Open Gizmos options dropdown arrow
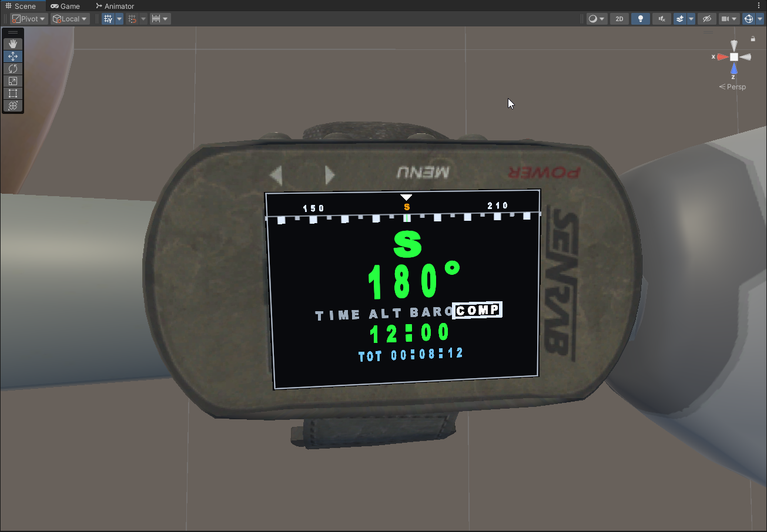The width and height of the screenshot is (767, 532). pyautogui.click(x=759, y=19)
